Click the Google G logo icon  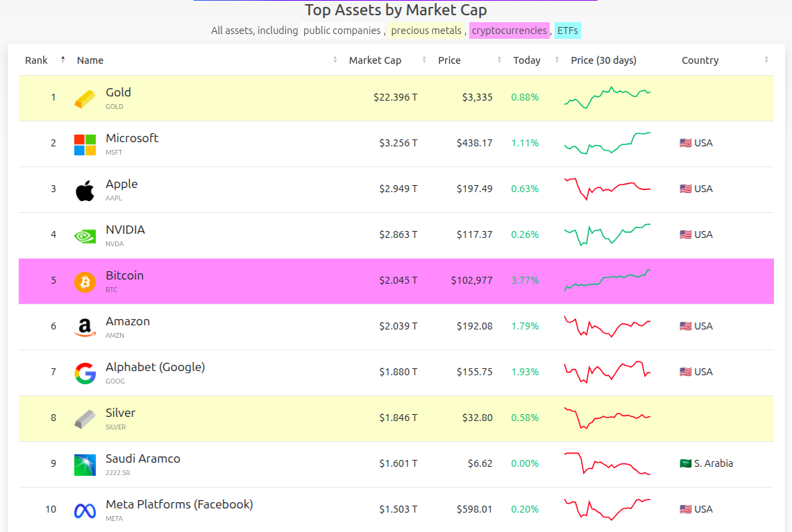85,374
